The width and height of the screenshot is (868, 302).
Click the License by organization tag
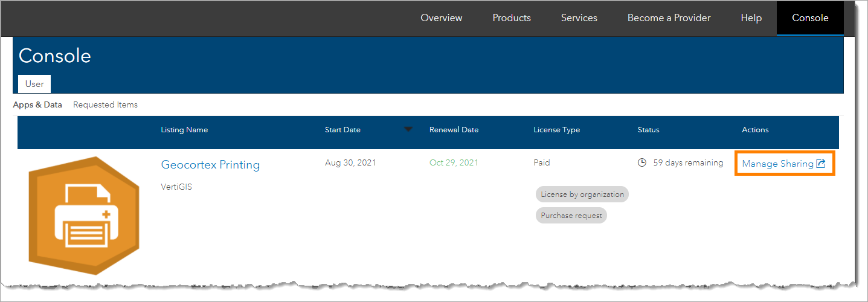pos(582,194)
